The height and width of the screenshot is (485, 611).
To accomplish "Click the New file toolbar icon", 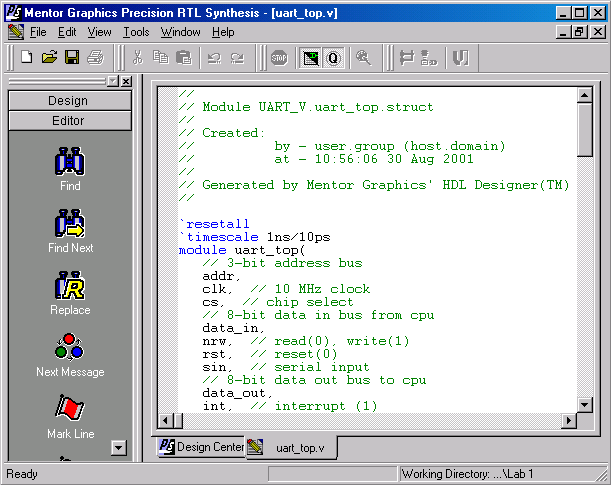I will click(27, 57).
